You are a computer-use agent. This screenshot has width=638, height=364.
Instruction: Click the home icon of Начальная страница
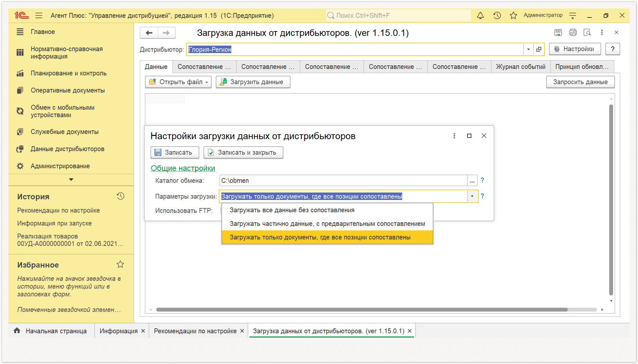17,330
